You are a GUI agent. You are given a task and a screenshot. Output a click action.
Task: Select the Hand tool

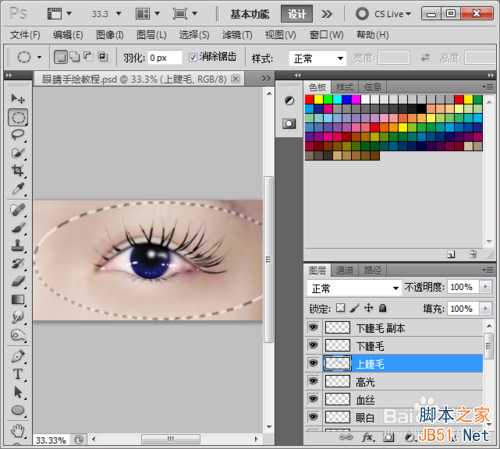coord(18,431)
